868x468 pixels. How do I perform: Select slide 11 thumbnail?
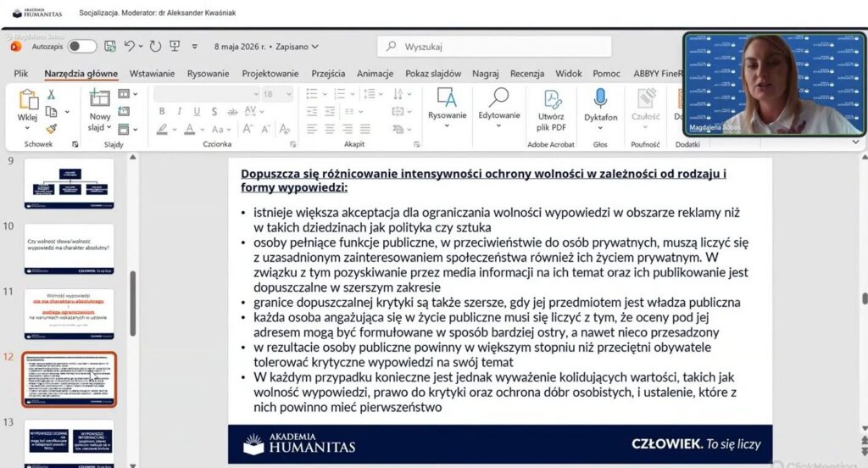click(x=70, y=314)
